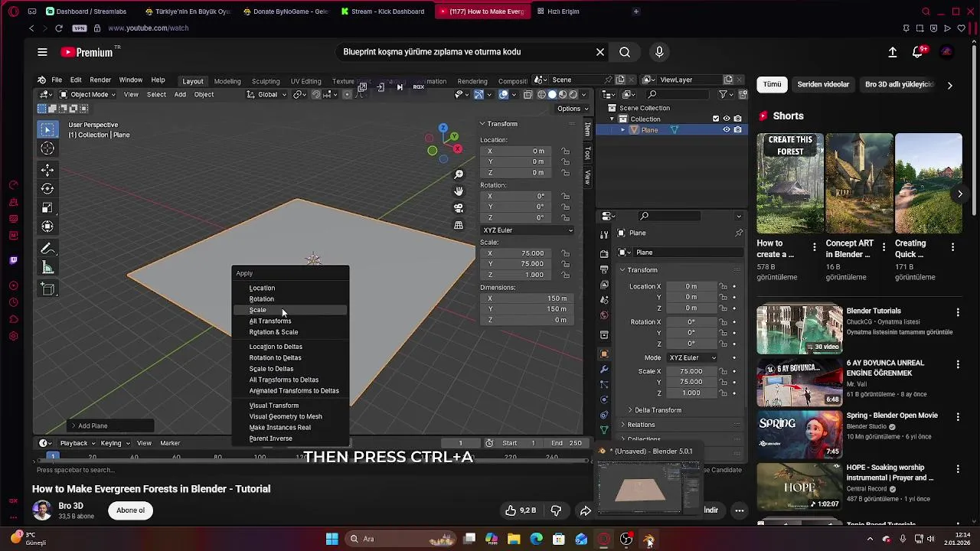Open the Tool properties tab icon
The height and width of the screenshot is (551, 980).
click(604, 235)
